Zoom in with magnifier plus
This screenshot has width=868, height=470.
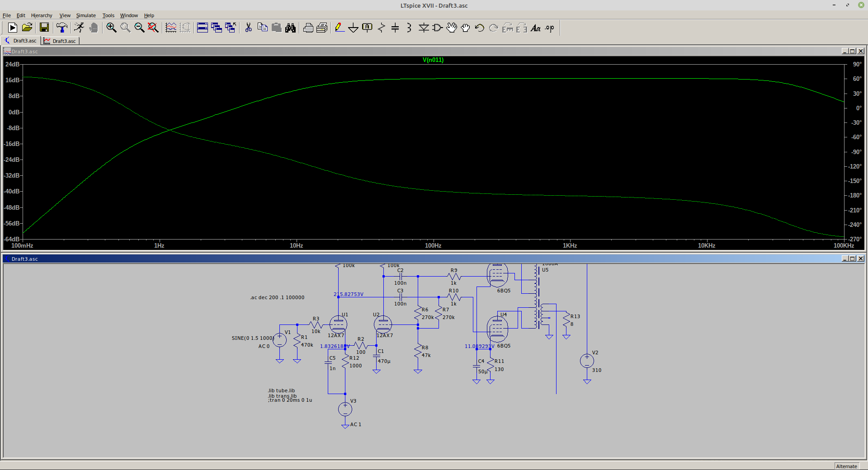[x=111, y=28]
